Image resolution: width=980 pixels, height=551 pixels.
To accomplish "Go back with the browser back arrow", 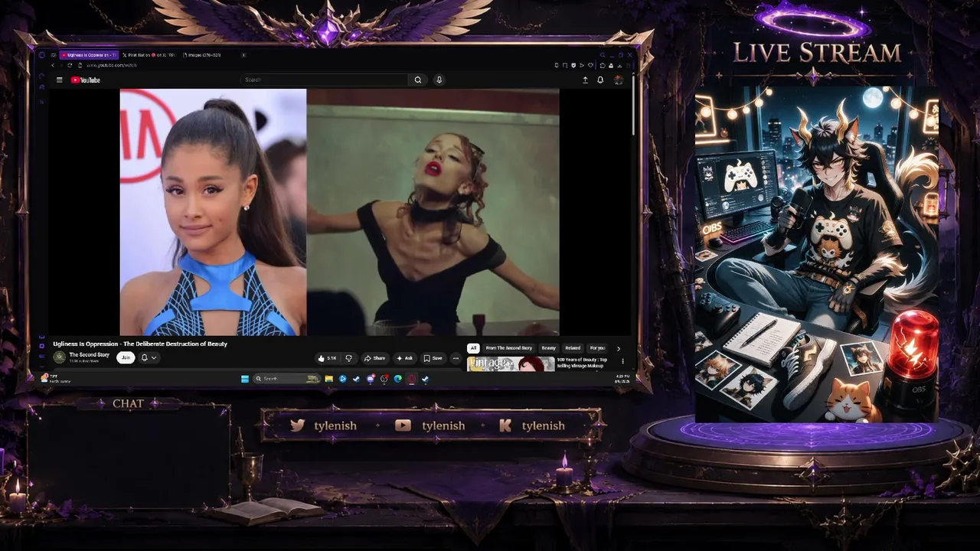I will click(x=53, y=65).
